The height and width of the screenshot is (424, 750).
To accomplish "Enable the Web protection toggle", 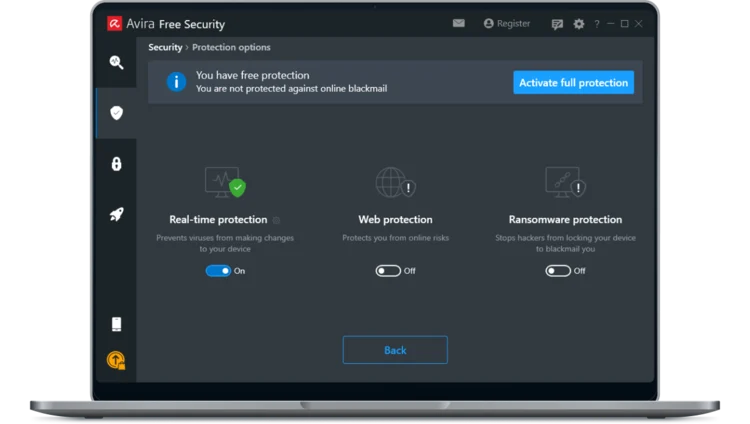I will point(388,271).
